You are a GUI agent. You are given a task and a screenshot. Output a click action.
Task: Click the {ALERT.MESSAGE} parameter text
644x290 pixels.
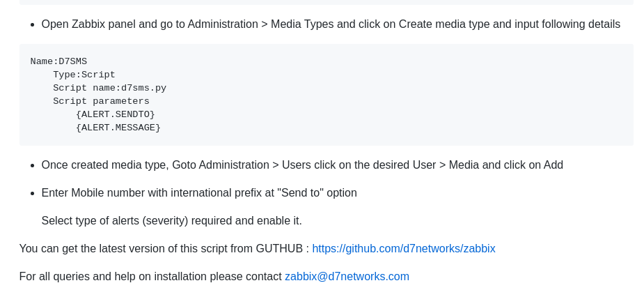[x=118, y=128]
